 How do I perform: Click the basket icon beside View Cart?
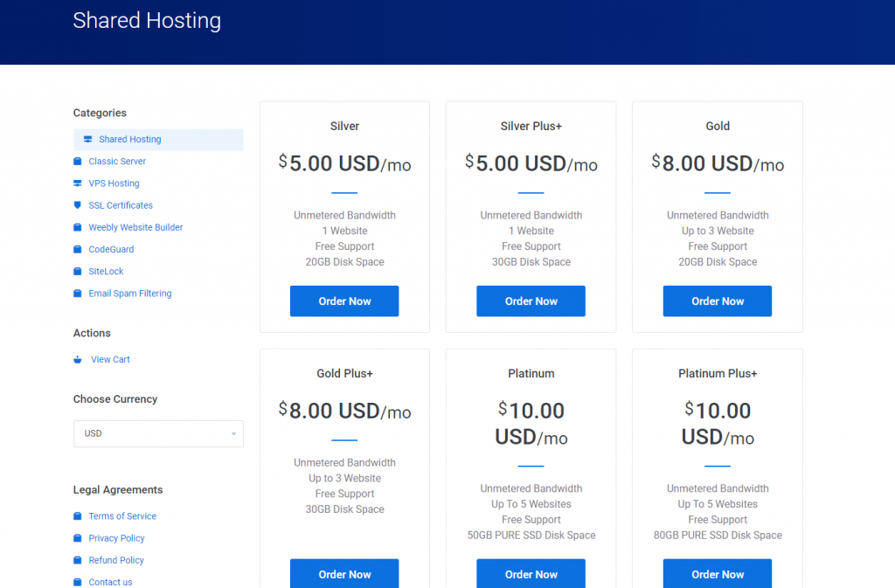point(78,359)
